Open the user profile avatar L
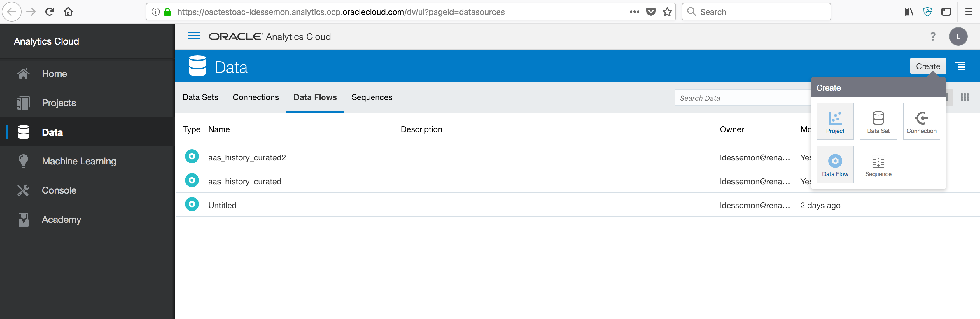This screenshot has width=980, height=319. click(x=958, y=36)
